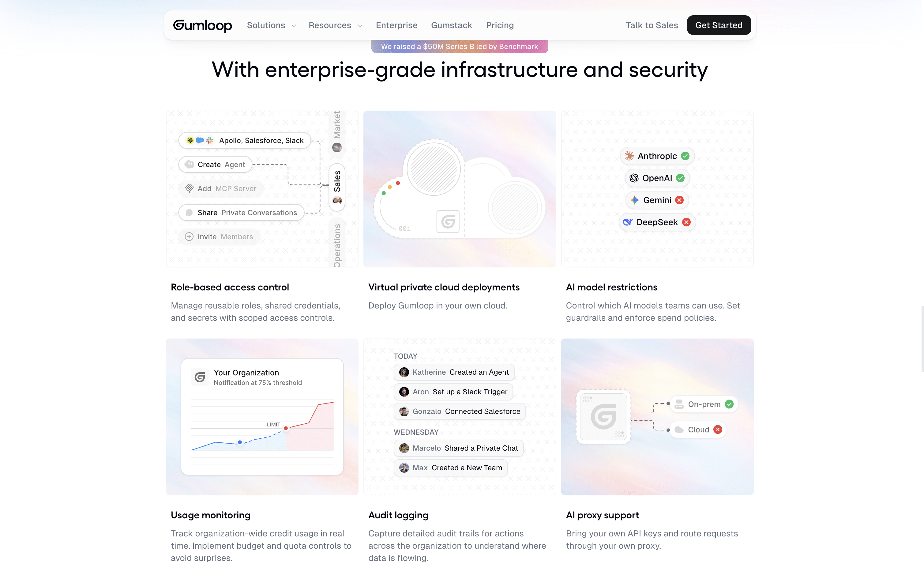Image resolution: width=924 pixels, height=579 pixels.
Task: Toggle the OpenAI green check
Action: click(x=680, y=178)
